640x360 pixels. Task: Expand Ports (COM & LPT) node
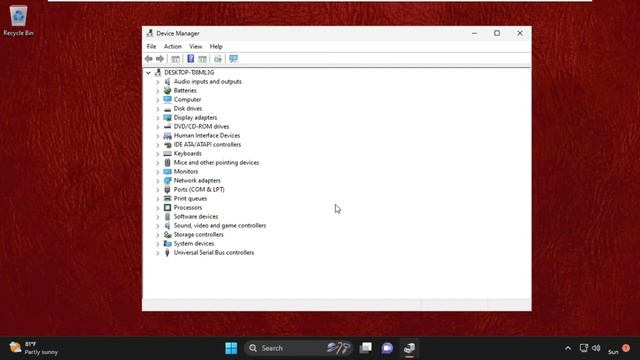[x=158, y=189]
